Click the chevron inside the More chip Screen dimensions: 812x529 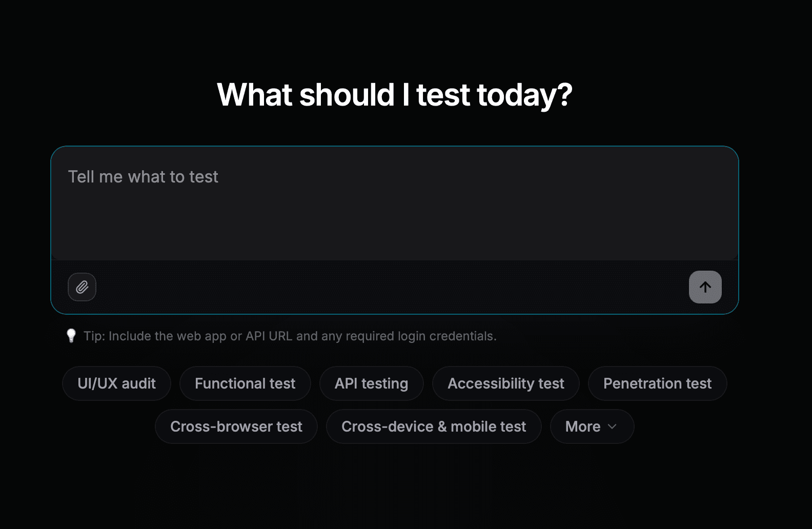click(x=612, y=426)
